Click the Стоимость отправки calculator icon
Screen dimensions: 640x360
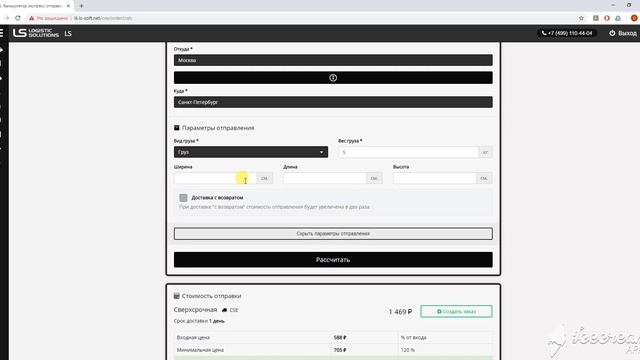pyautogui.click(x=177, y=296)
